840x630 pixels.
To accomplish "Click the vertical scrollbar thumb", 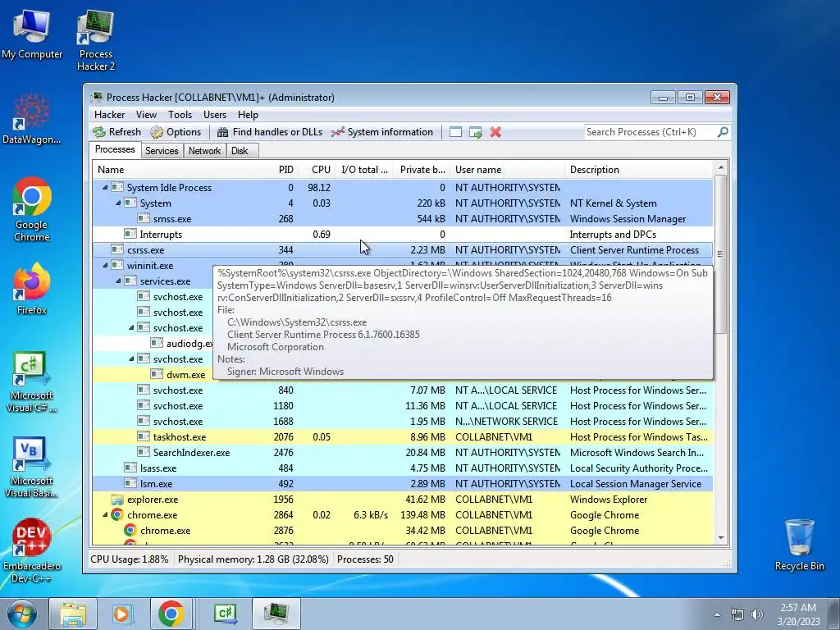I will (721, 254).
